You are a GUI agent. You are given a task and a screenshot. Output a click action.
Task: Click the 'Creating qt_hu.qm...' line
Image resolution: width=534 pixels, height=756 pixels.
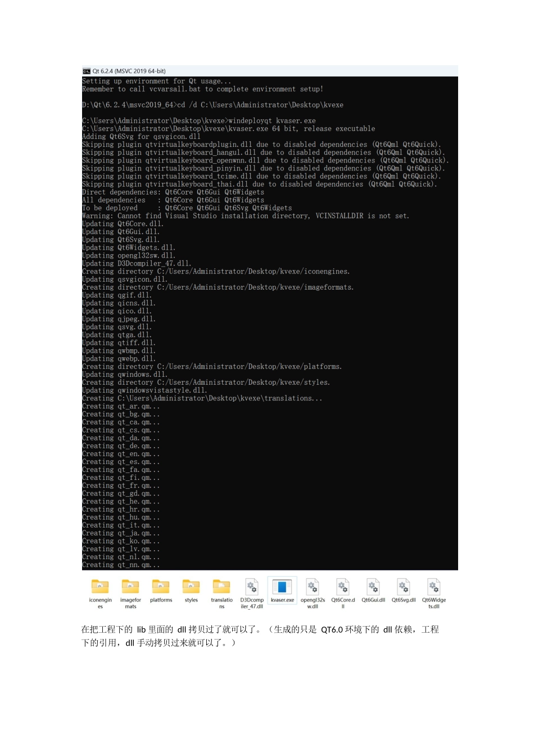pos(121,517)
